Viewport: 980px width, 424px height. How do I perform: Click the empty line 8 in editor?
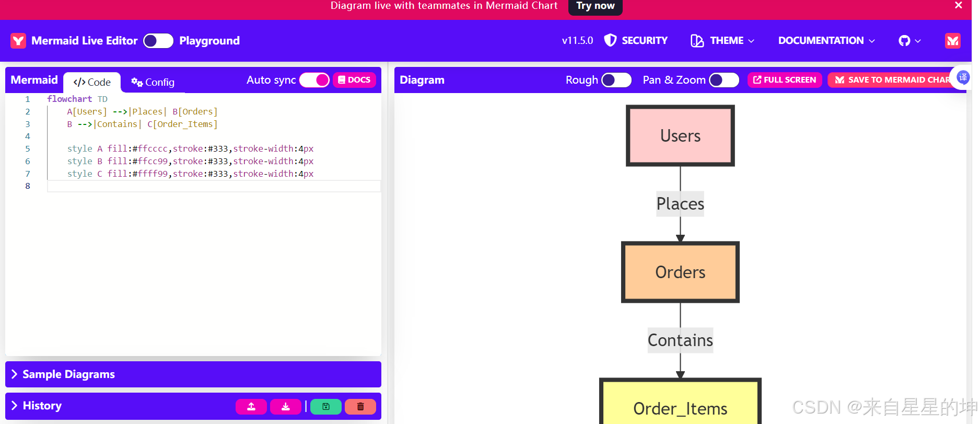tap(214, 186)
